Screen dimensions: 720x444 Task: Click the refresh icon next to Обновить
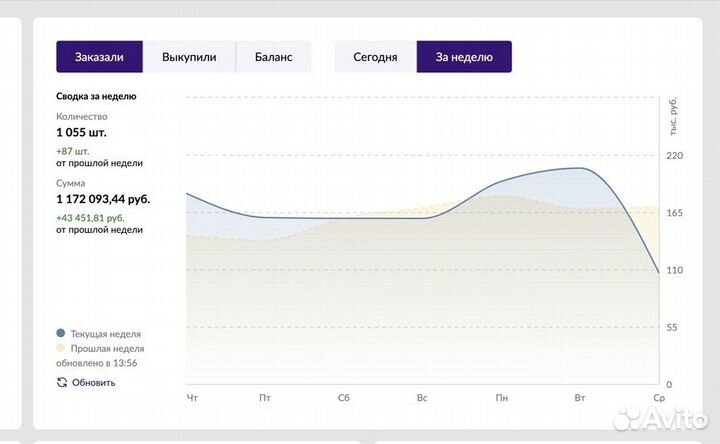(x=62, y=382)
